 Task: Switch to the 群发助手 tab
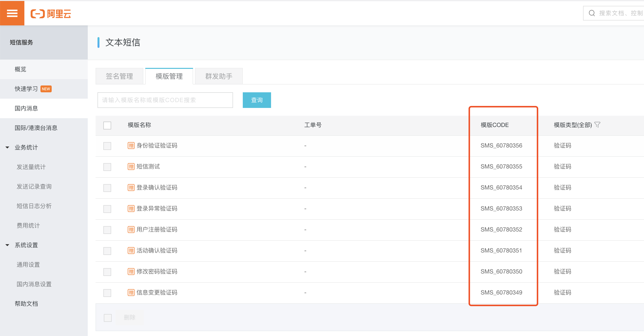coord(219,76)
